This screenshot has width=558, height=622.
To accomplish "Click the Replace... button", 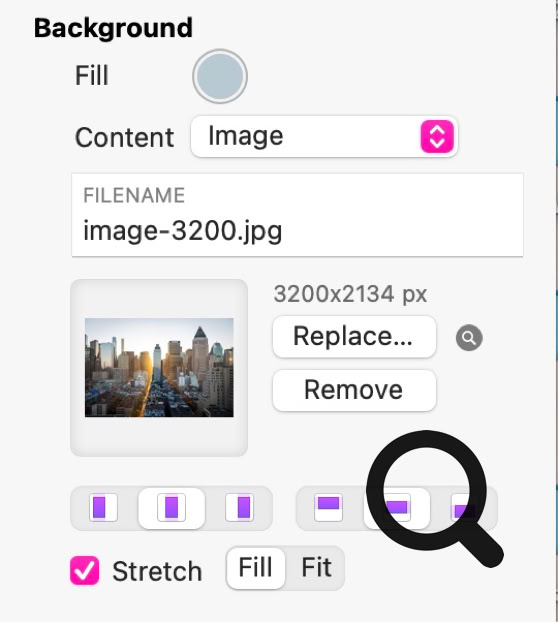I will 354,337.
